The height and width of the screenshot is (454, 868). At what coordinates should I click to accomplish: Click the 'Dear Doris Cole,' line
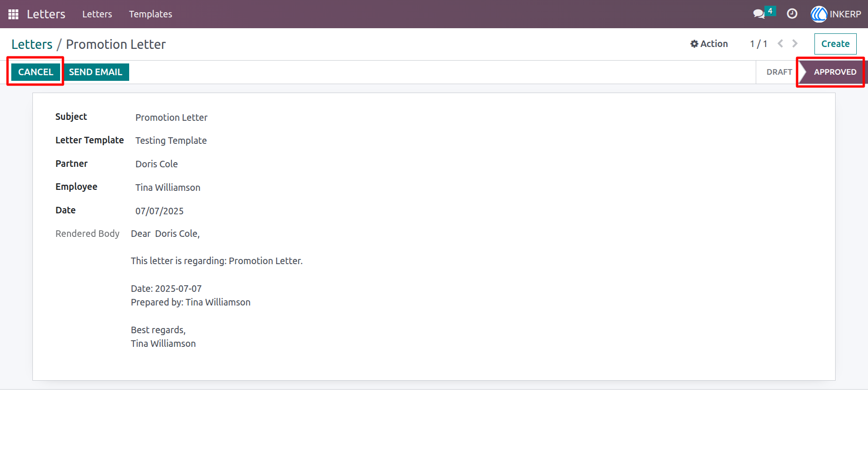[x=165, y=234]
